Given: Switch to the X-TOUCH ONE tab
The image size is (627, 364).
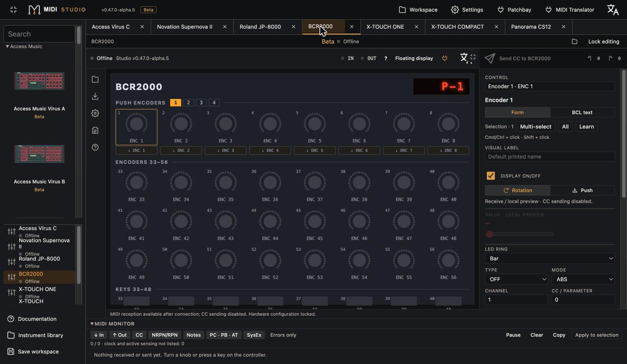Looking at the screenshot, I should (385, 26).
